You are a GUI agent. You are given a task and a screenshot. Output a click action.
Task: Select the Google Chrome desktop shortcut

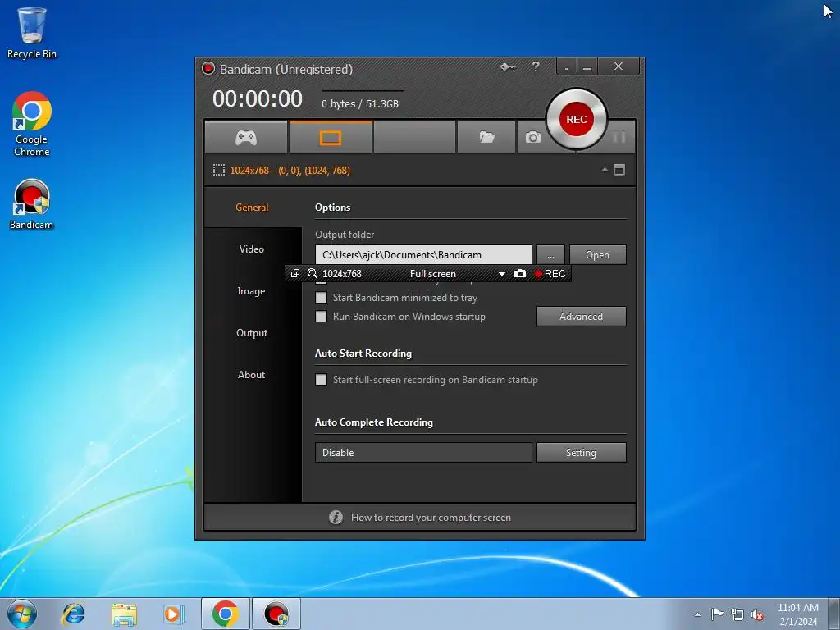click(x=32, y=125)
